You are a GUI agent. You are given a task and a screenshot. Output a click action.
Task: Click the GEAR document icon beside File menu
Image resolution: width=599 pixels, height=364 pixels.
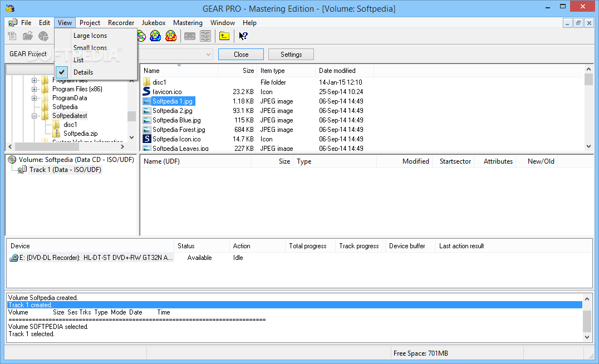(13, 22)
